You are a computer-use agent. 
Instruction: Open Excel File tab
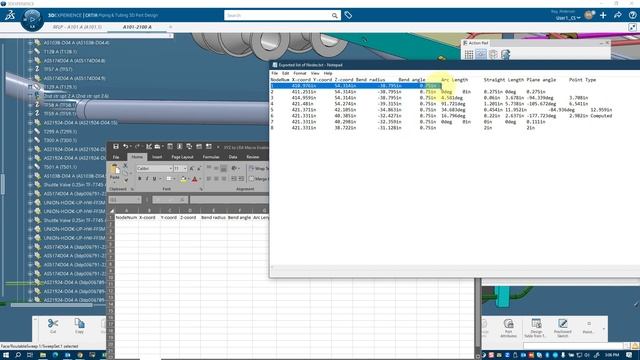pos(116,157)
